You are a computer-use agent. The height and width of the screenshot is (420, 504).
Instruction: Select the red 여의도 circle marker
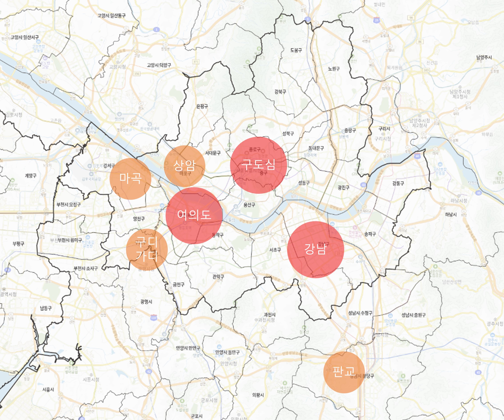pos(194,216)
